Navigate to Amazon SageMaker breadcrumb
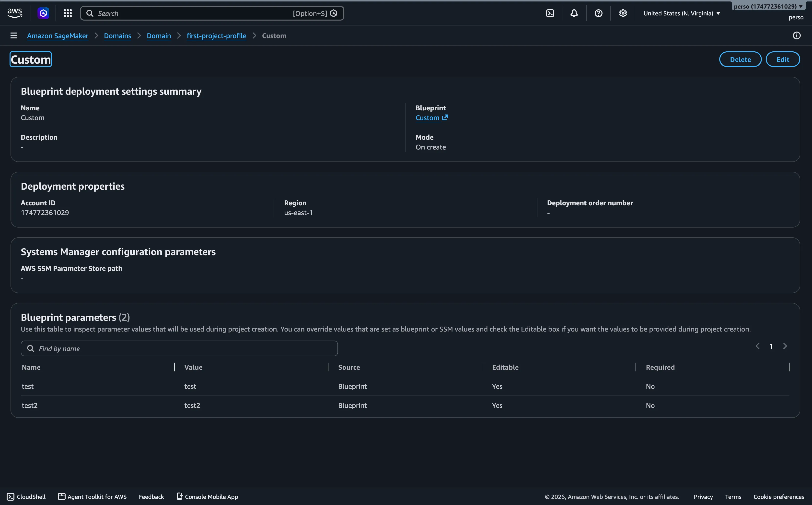Image resolution: width=812 pixels, height=505 pixels. [58, 36]
